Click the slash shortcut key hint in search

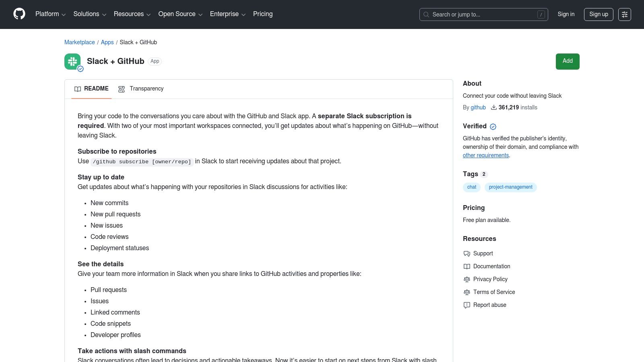click(541, 14)
